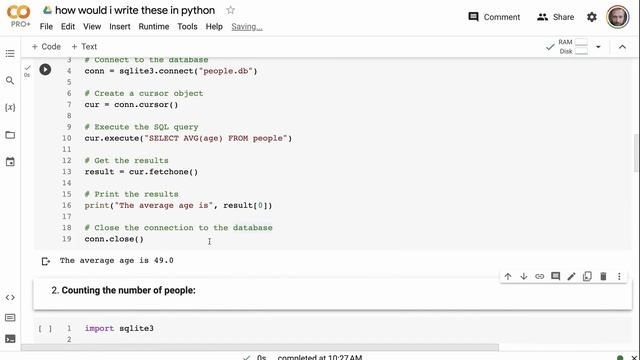Click the Google Drive icon beside title
This screenshot has height=360, width=640.
click(x=47, y=10)
